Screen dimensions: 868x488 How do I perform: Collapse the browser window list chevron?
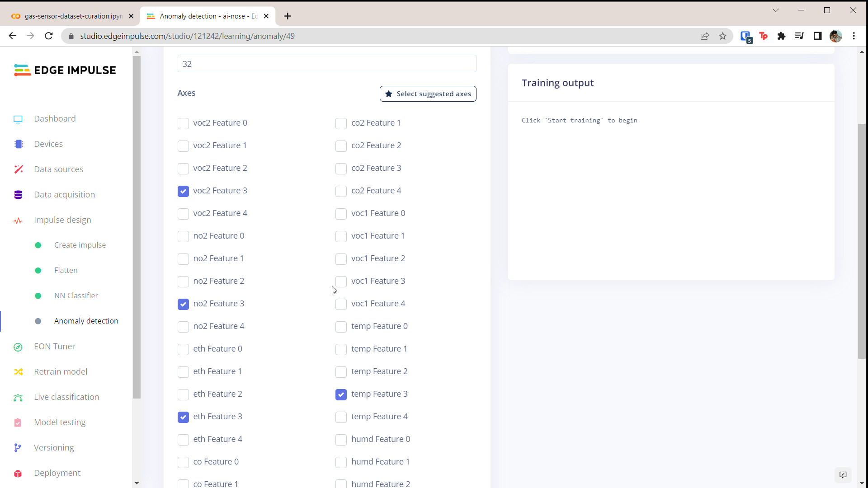tap(776, 10)
